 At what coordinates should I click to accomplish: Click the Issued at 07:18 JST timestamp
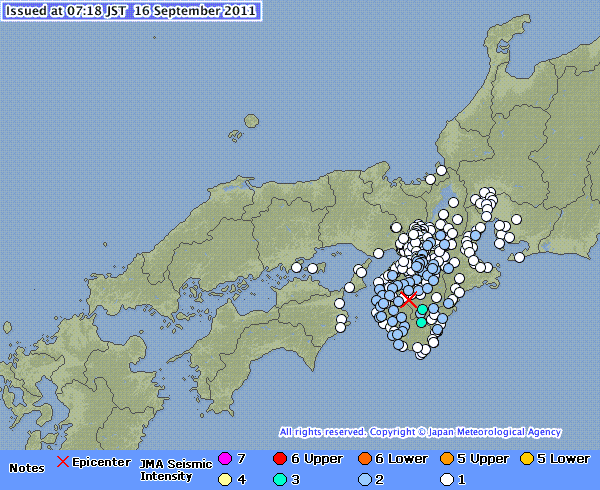[131, 11]
